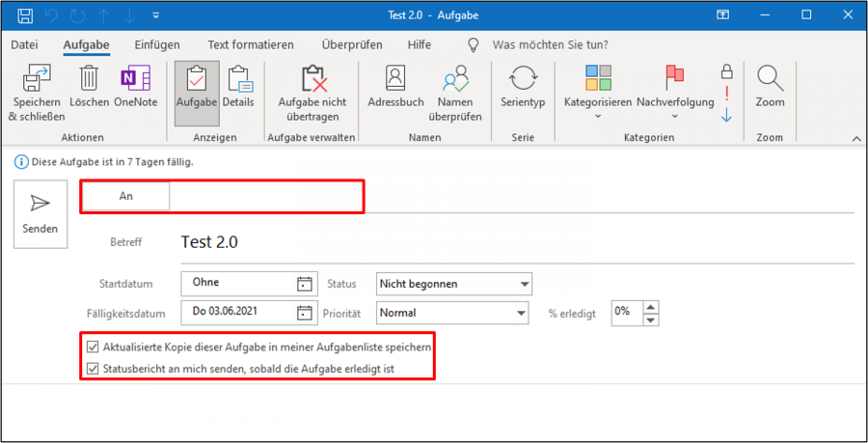The height and width of the screenshot is (443, 868).
Task: Open the Adressbuch
Action: click(395, 87)
